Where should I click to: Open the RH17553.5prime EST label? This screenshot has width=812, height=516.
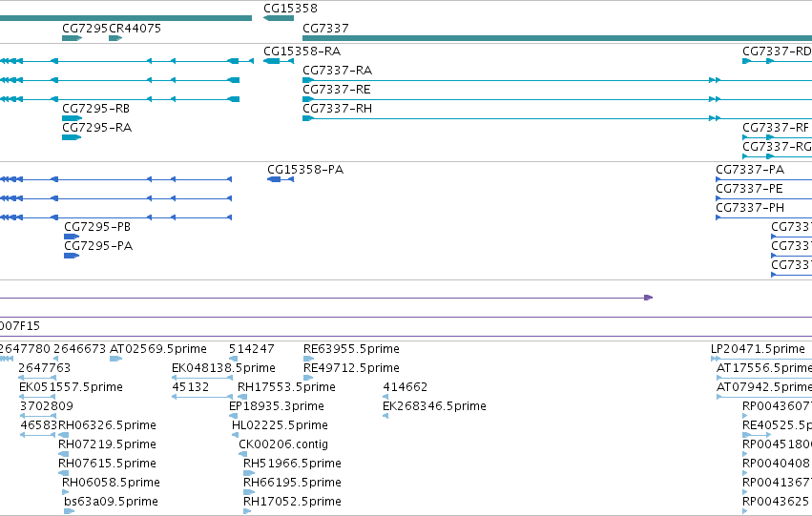pos(286,386)
